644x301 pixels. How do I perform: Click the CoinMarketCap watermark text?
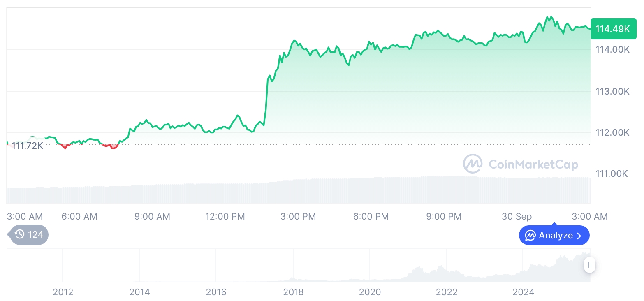(533, 164)
